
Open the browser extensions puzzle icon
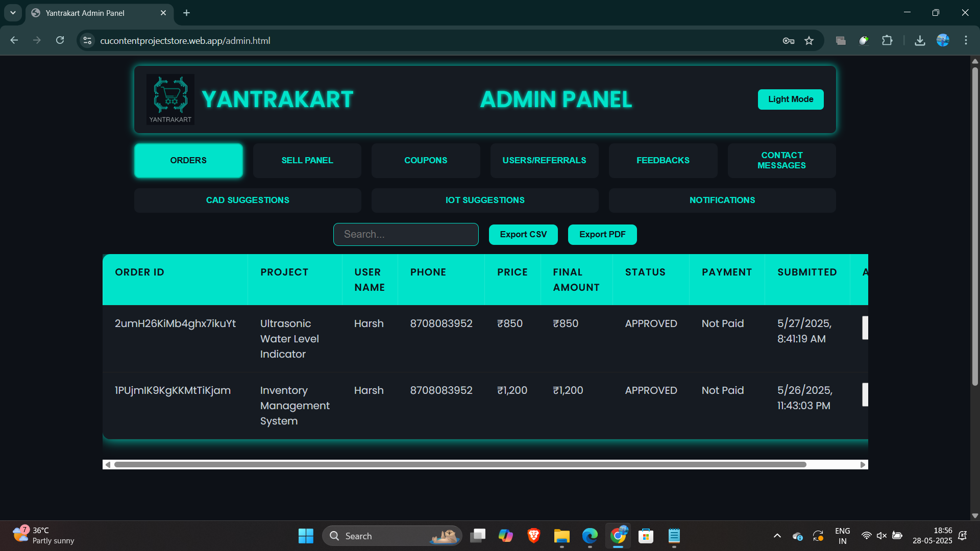887,41
